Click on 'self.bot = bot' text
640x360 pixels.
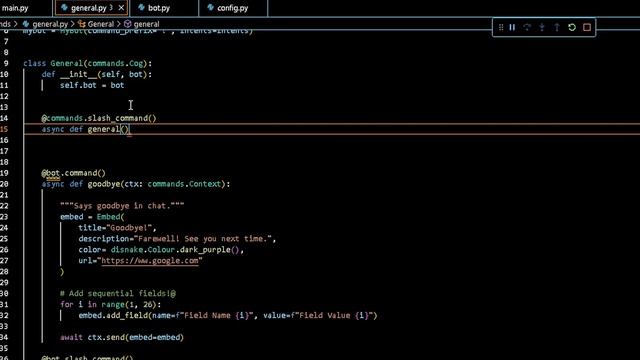point(92,85)
